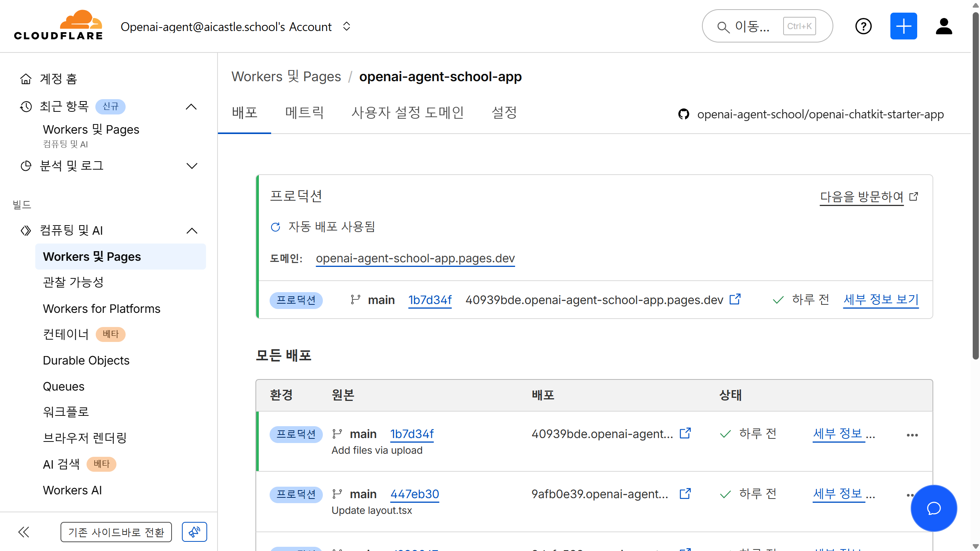
Task: Open openai-agent-school-app.pages.dev domain link
Action: pyautogui.click(x=415, y=258)
